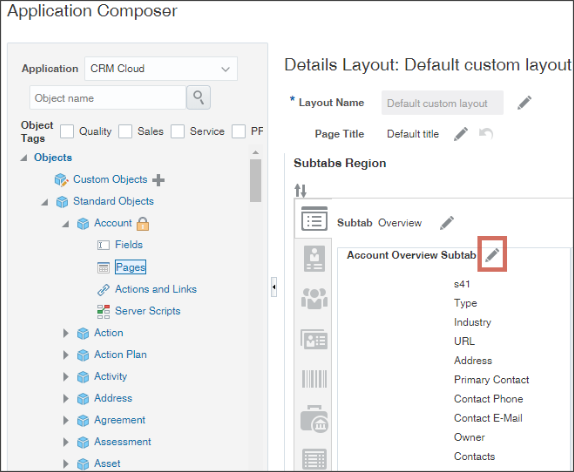Screen dimensions: 574x472
Task: Click the object name search magnifier button
Action: pos(198,98)
